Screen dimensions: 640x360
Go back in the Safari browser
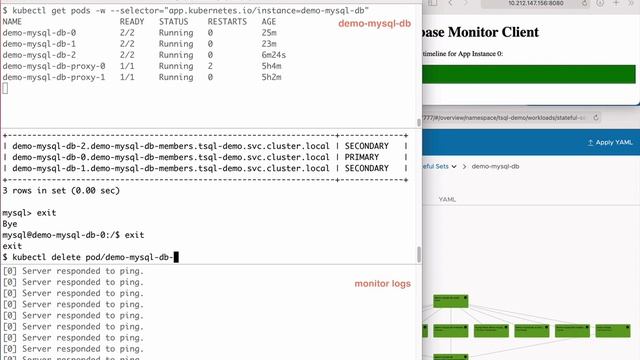click(451, 3)
